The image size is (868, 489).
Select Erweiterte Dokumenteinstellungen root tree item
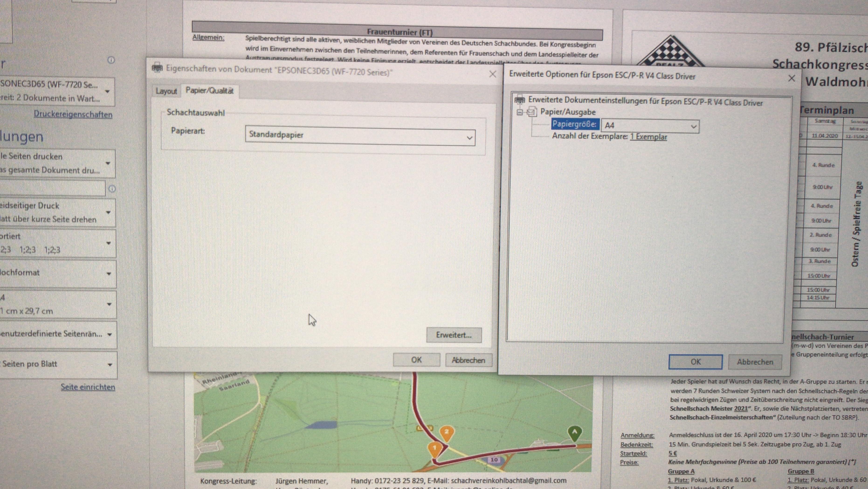click(645, 101)
